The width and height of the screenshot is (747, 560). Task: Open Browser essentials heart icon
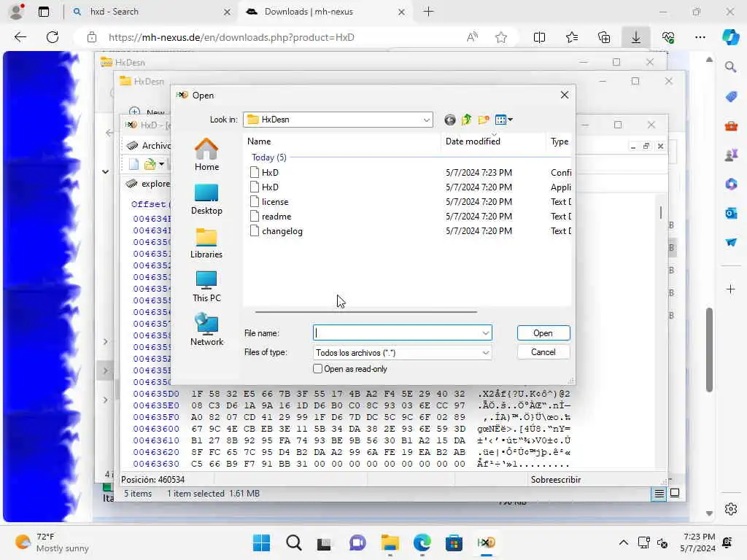(668, 37)
